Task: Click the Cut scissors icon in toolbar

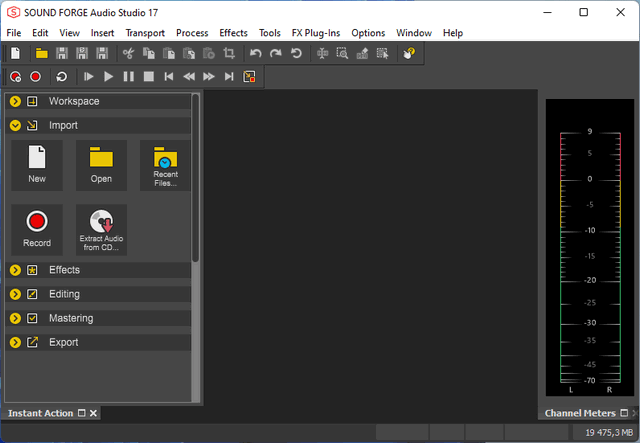Action: (x=129, y=53)
